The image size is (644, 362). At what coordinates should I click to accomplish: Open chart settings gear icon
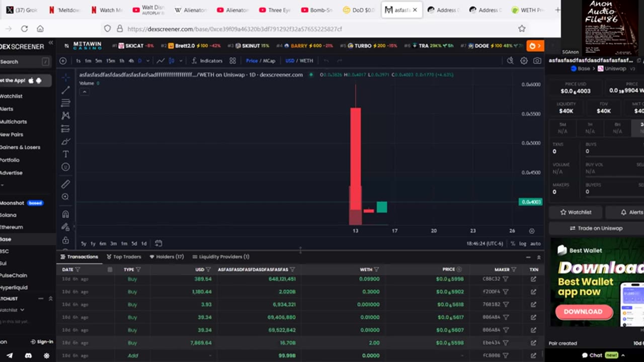(x=524, y=61)
